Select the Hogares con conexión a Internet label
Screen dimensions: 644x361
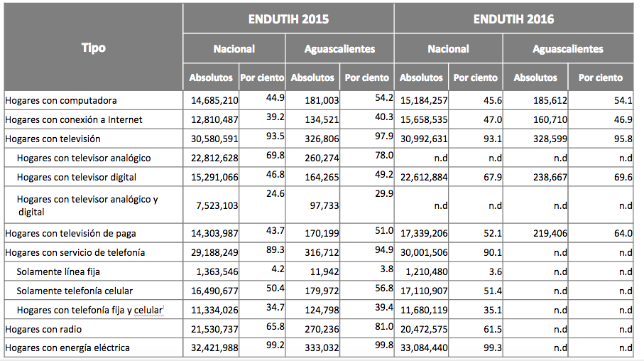(x=74, y=120)
